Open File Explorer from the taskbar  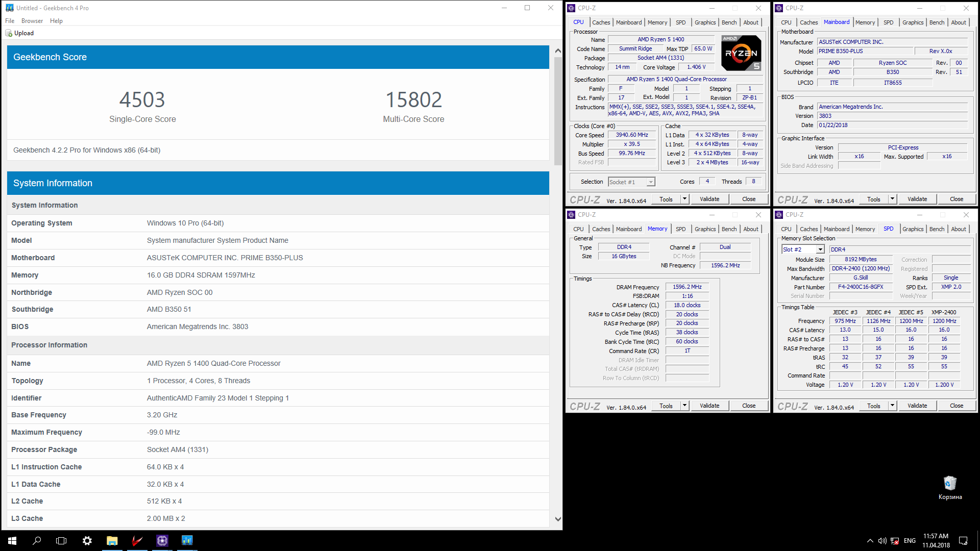point(112,540)
